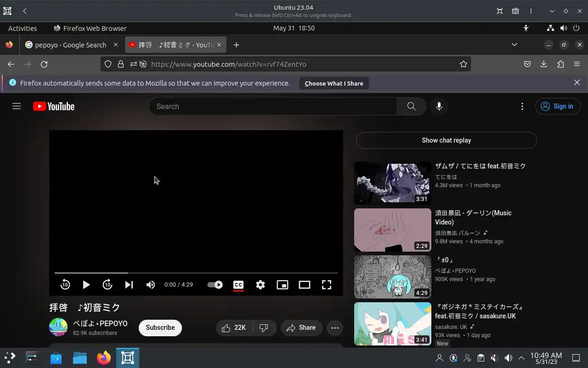The width and height of the screenshot is (588, 368).
Task: Open GNOME top bar volume indicator
Action: (x=564, y=28)
